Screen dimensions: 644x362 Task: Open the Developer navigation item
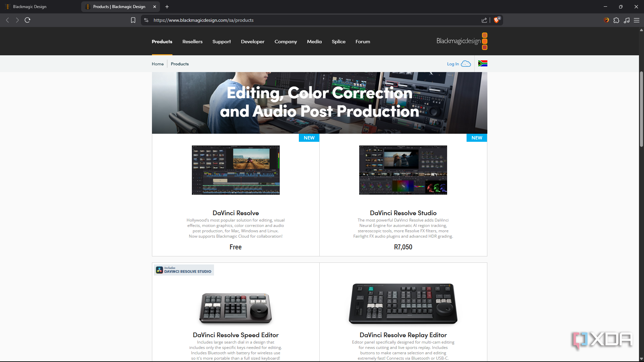[253, 42]
